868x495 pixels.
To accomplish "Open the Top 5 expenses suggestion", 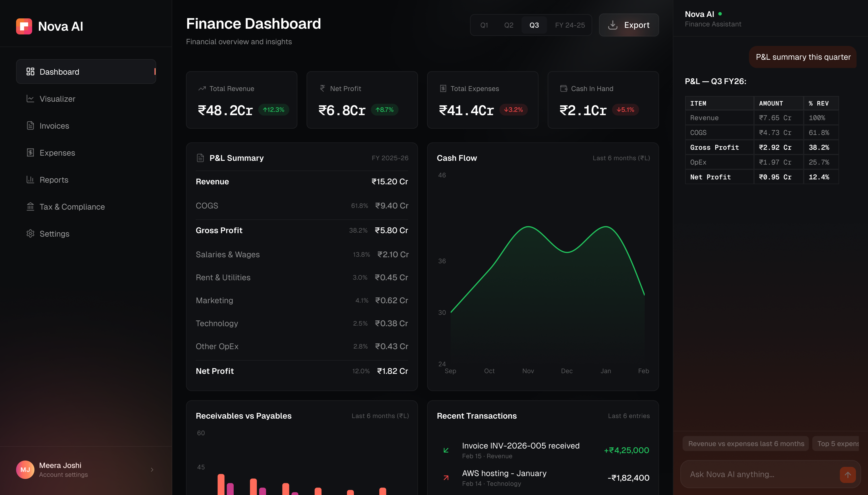I will tap(840, 443).
